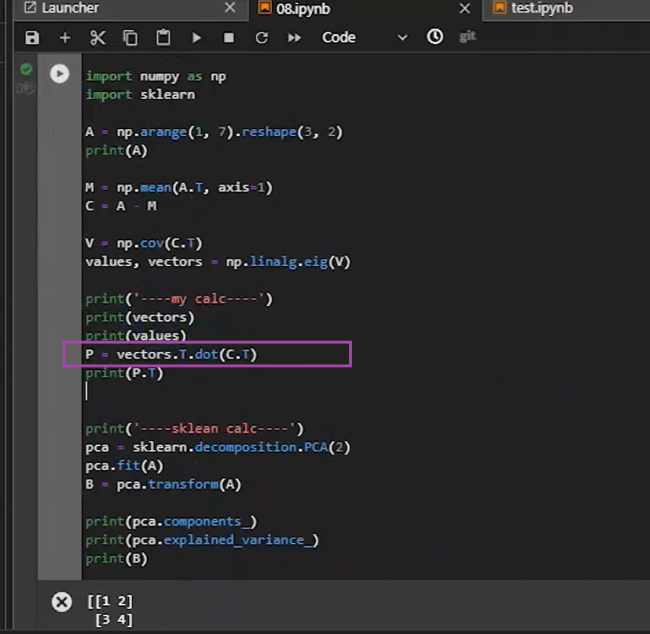Click the git button in the toolbar
Screen dimensions: 650x634
pyautogui.click(x=467, y=36)
